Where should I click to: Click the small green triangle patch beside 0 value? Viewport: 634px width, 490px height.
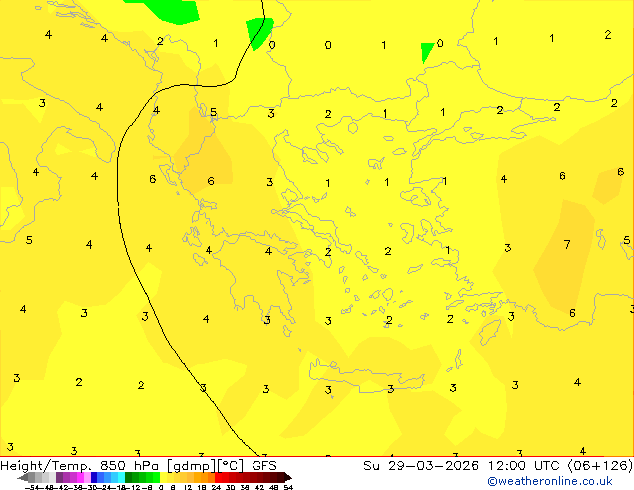pos(426,52)
